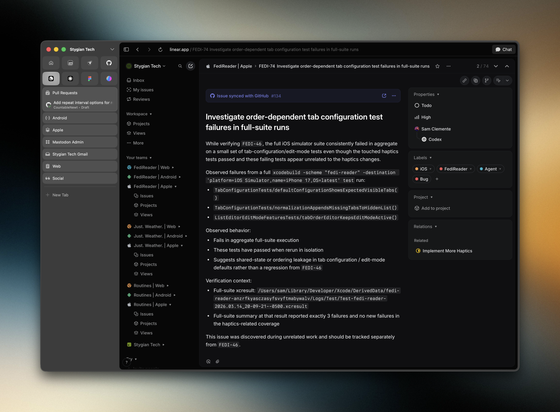560x412 pixels.
Task: Go to previous issue with up chevron
Action: [x=507, y=66]
